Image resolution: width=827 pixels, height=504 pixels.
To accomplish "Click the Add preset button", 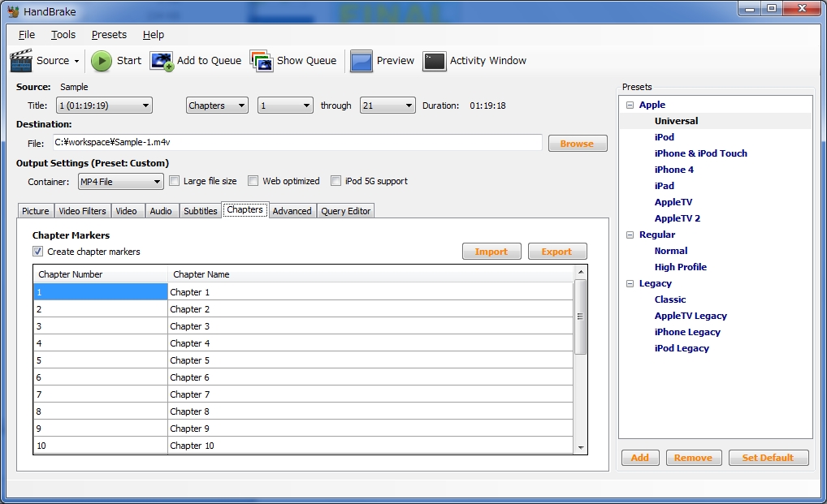I will [x=640, y=458].
